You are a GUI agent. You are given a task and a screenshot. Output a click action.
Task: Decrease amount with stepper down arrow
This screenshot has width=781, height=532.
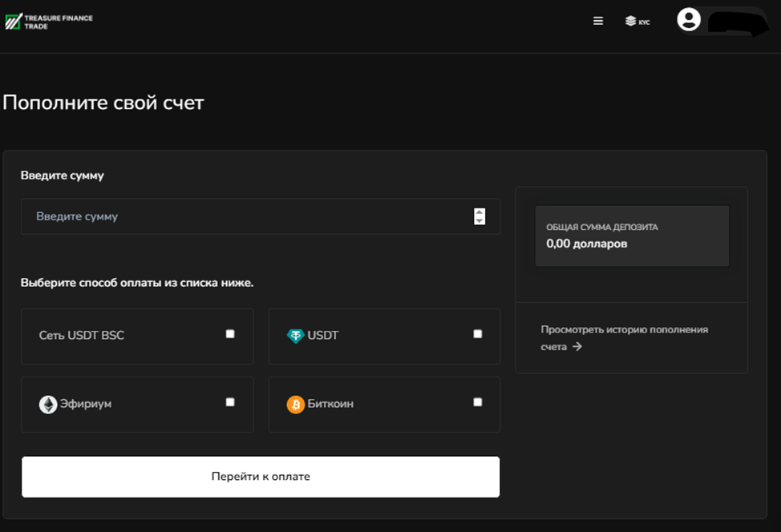point(480,220)
